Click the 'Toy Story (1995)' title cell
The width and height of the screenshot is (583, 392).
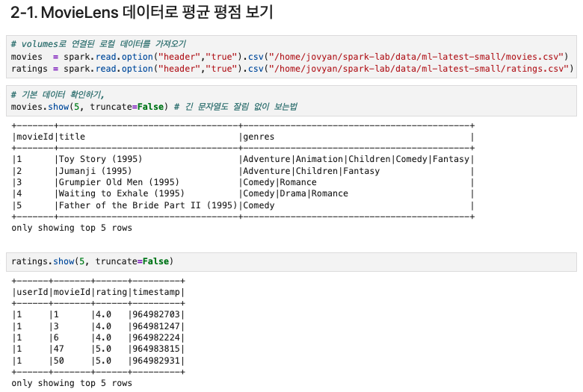coord(100,159)
